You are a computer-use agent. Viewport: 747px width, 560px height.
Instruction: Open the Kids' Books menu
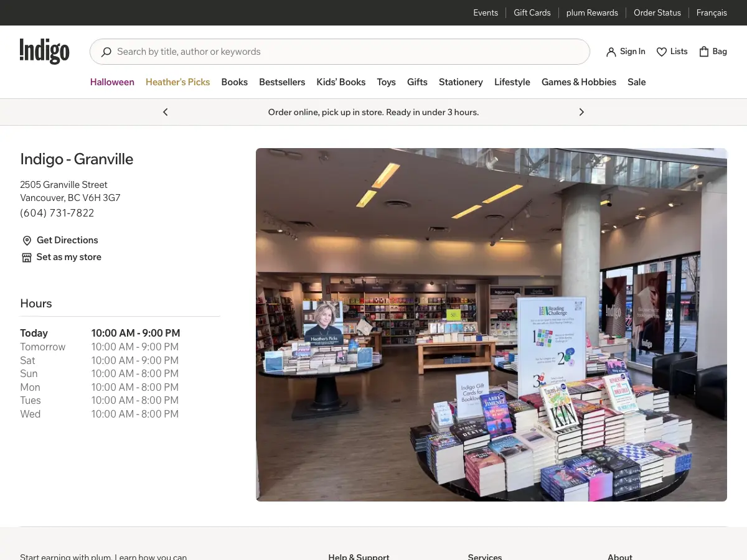coord(341,82)
